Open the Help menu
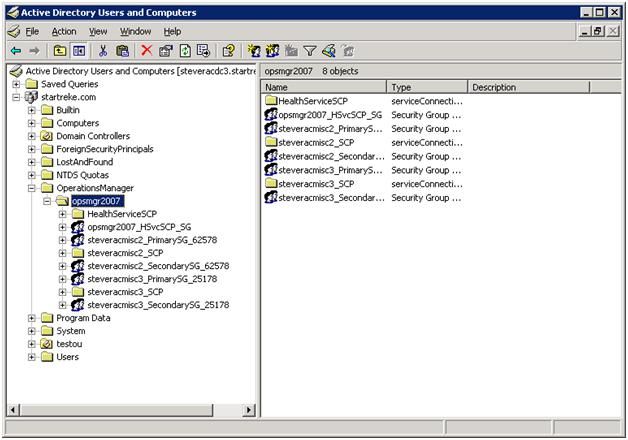This screenshot has height=440, width=628. coord(172,31)
